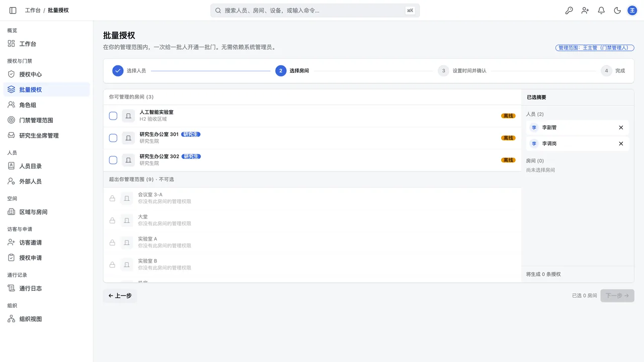Check the 人工智能实验室 checkbox

coord(113,116)
